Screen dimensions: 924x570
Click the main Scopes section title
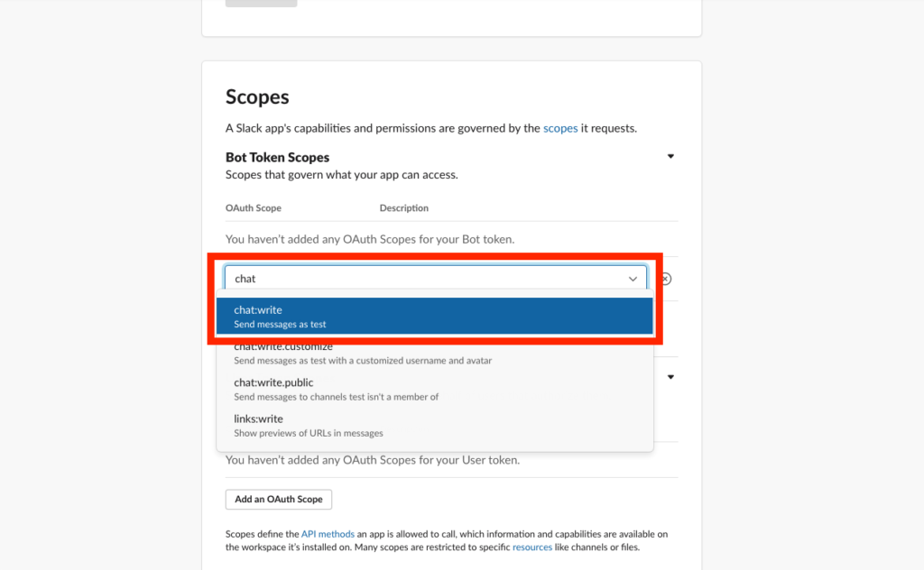coord(257,97)
